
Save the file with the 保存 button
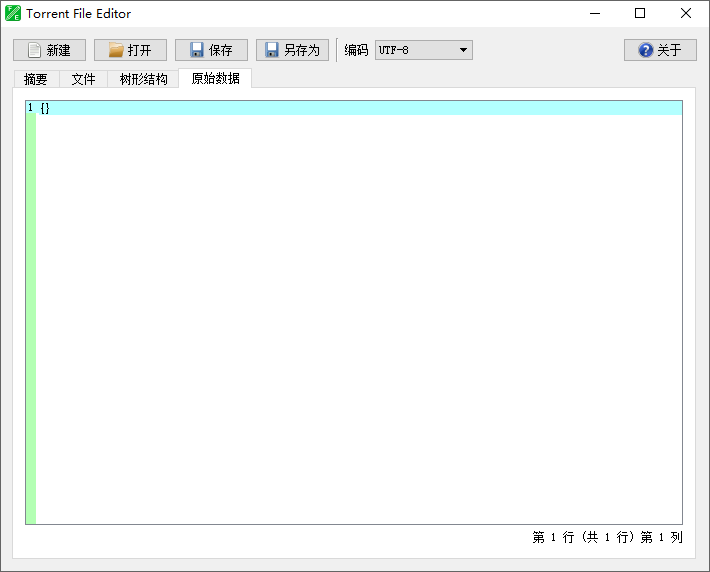[x=211, y=50]
